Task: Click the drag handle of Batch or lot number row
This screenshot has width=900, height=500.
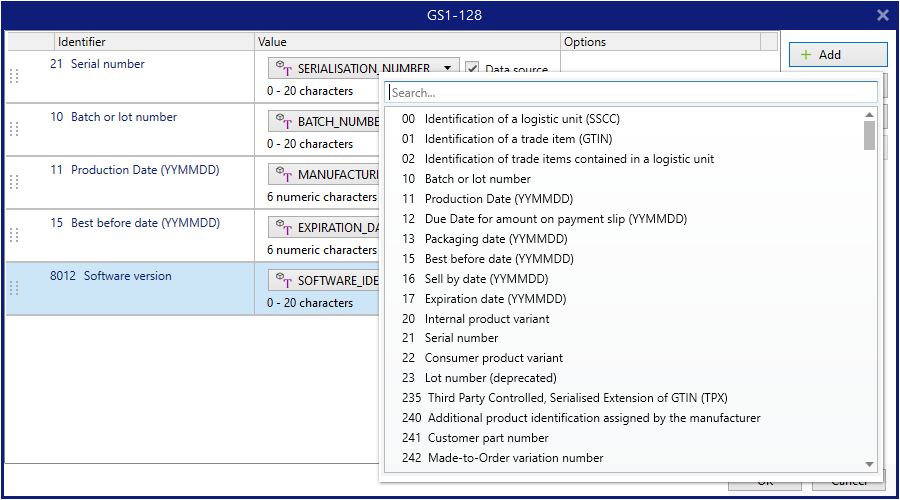Action: (14, 129)
